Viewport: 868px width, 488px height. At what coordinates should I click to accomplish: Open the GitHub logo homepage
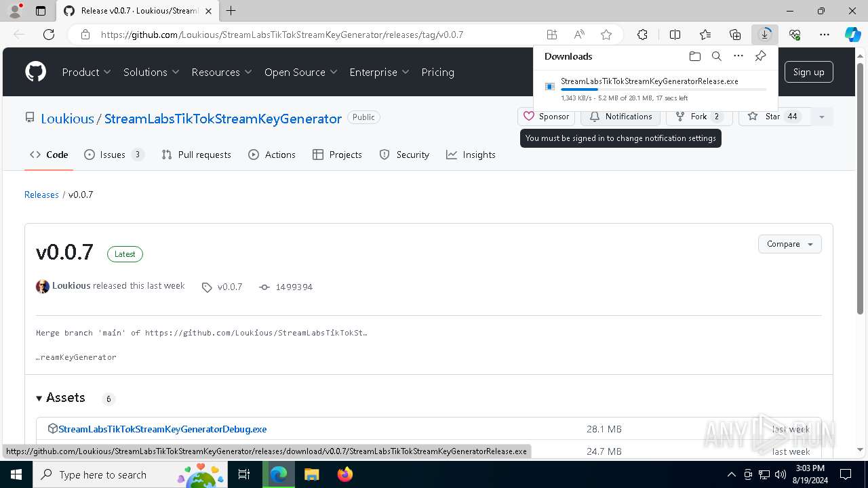click(35, 72)
